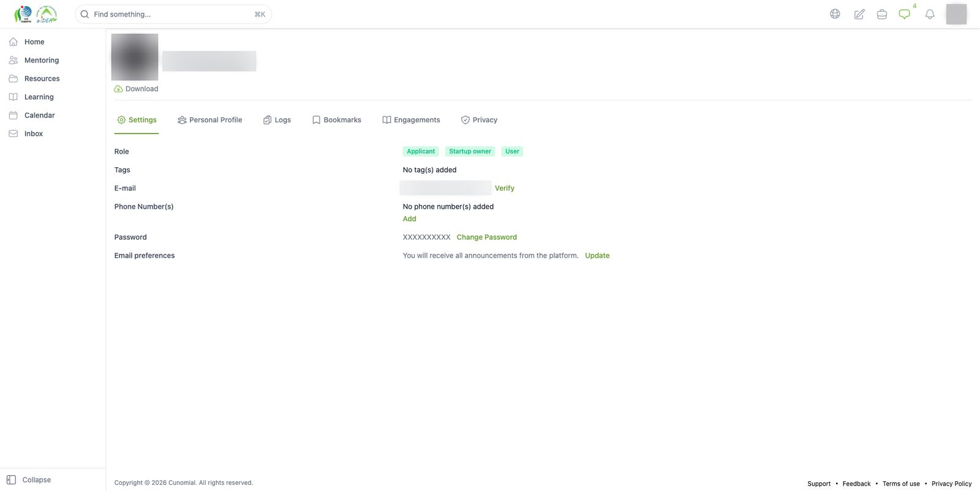Switch to the Bookmarks tab

pyautogui.click(x=336, y=120)
